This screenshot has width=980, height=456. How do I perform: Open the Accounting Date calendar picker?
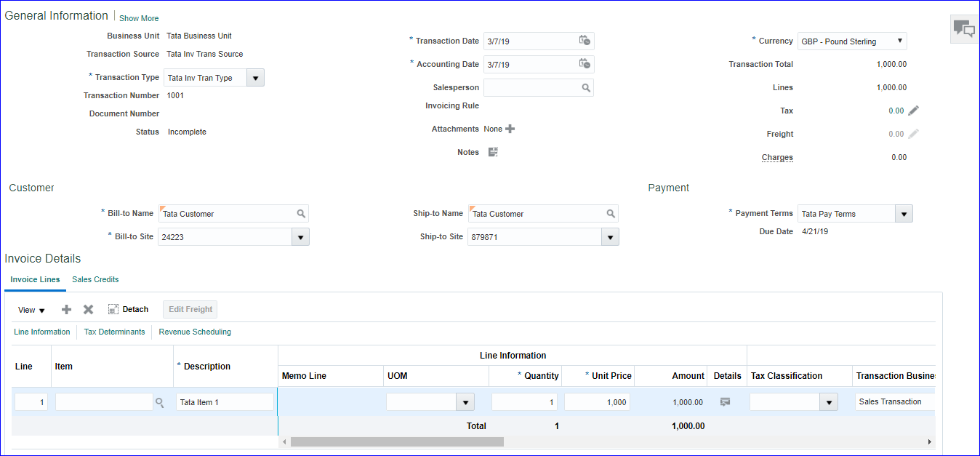pos(585,64)
